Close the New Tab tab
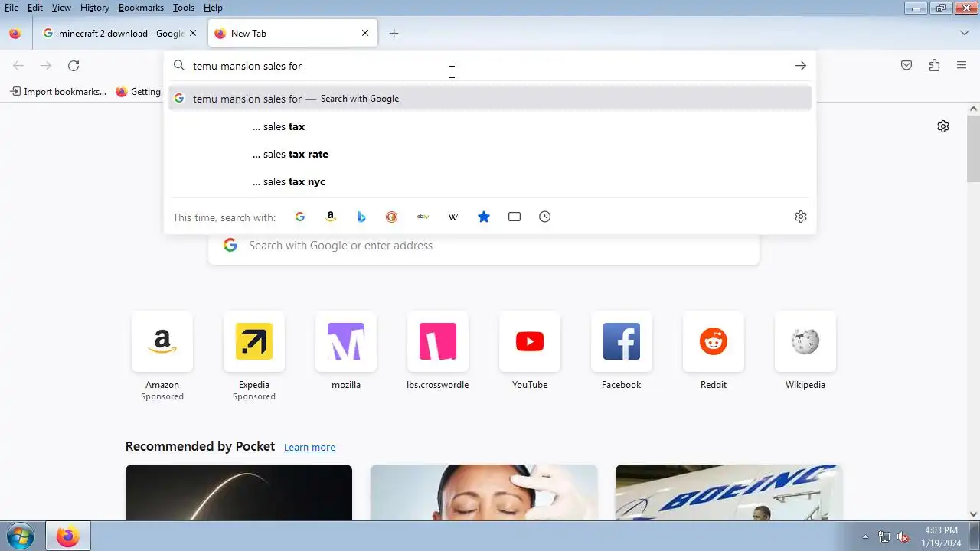980x551 pixels. (x=365, y=33)
